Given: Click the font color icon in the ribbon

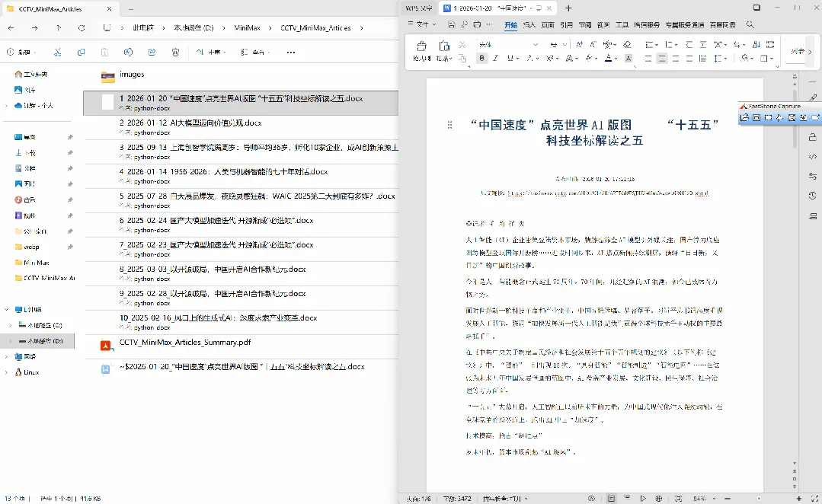Looking at the screenshot, I should [x=609, y=58].
